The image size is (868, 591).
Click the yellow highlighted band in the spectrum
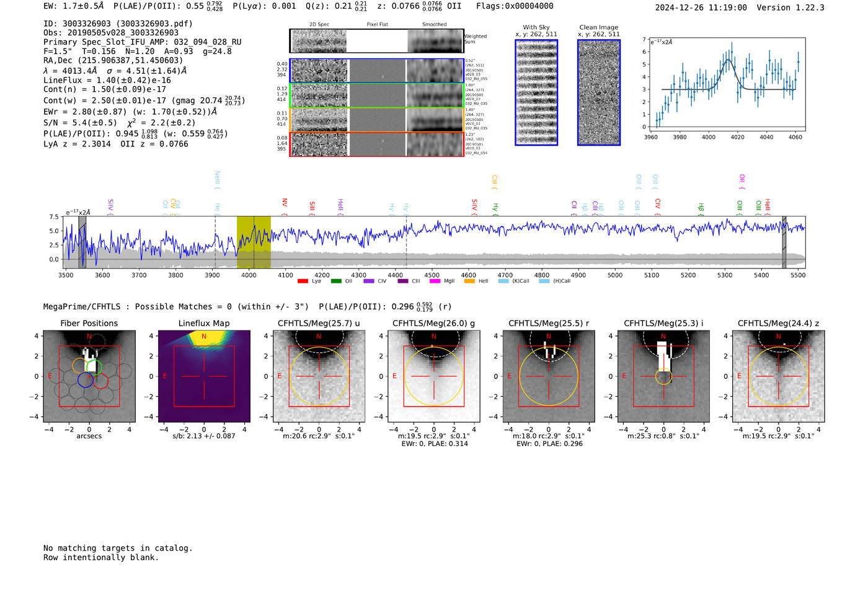[254, 242]
